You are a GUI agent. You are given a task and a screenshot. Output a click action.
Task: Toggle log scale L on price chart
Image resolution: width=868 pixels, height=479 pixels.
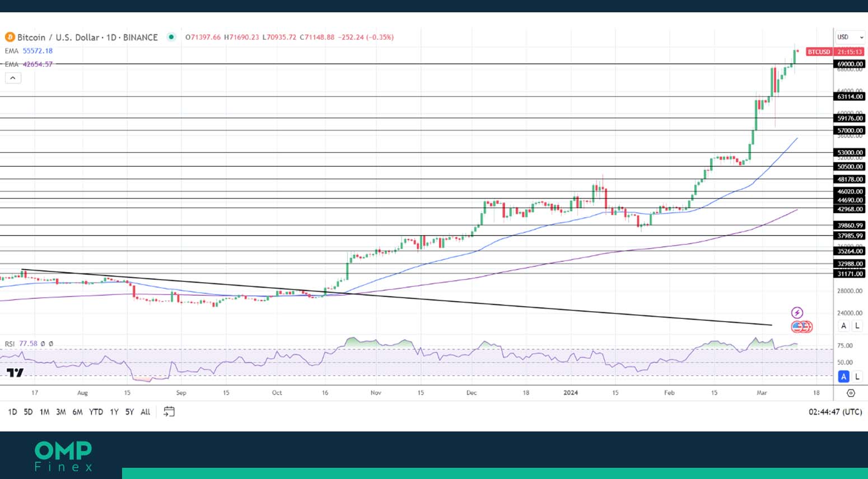pos(857,326)
